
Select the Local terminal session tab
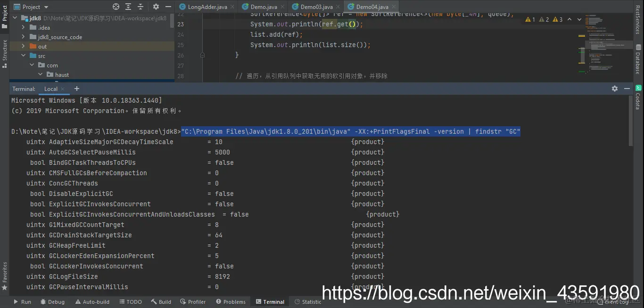tap(51, 89)
